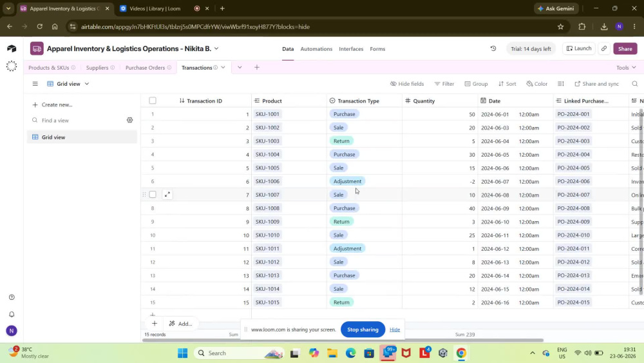Viewport: 644px width, 363px height.
Task: Open the account avatar N in sidebar
Action: [12, 331]
